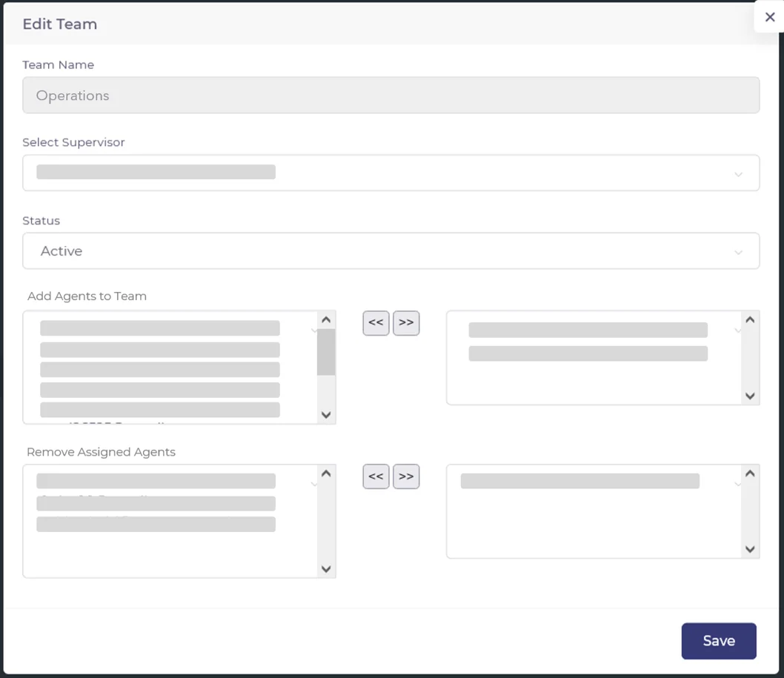Click the << button under Remove Assigned Agents
Viewport: 784px width, 678px height.
376,476
